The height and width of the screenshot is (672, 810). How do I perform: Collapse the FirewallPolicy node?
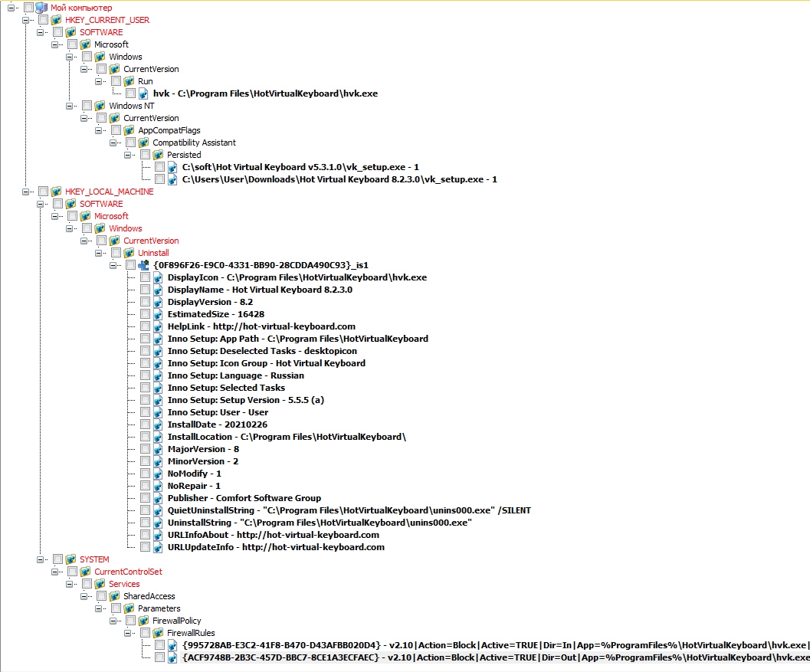coord(113,621)
